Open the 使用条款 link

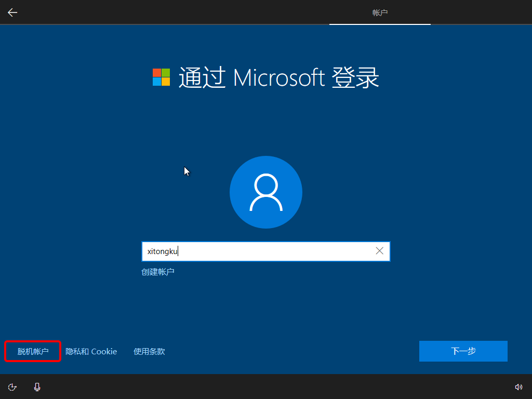149,352
